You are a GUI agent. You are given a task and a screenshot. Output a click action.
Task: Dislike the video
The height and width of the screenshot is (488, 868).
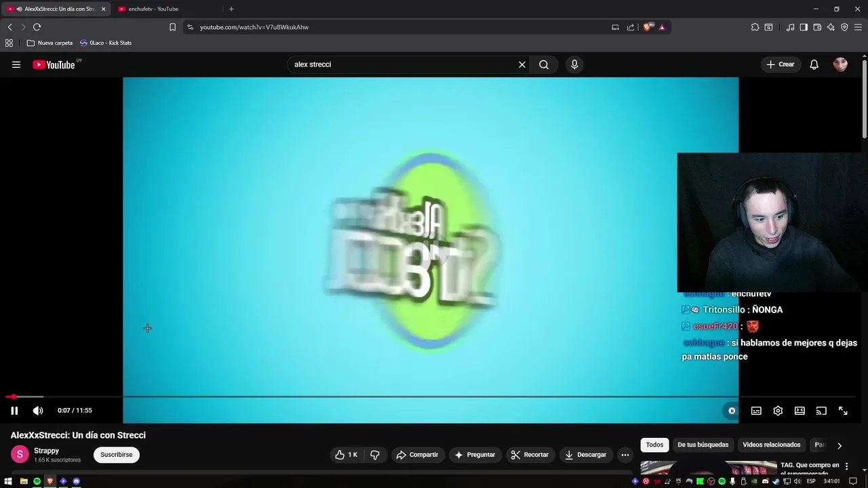[x=375, y=455]
